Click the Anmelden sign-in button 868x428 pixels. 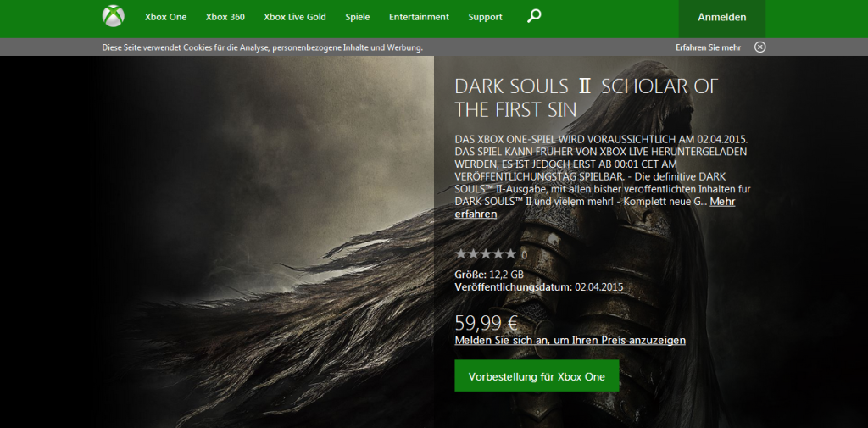coord(721,18)
